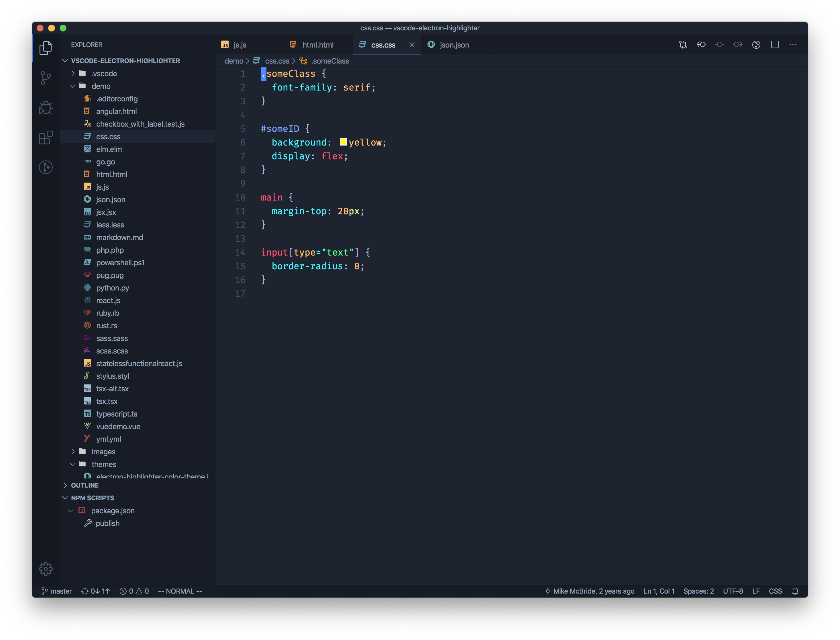The height and width of the screenshot is (640, 840).
Task: Click the Spaces: 2 indentation setting
Action: click(698, 591)
